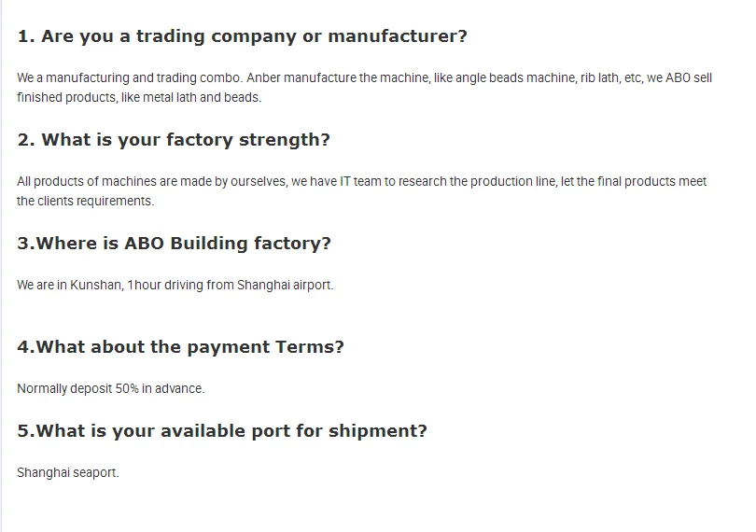756x532 pixels.
Task: Click the 'What about the payment Terms?' heading
Action: coord(180,347)
